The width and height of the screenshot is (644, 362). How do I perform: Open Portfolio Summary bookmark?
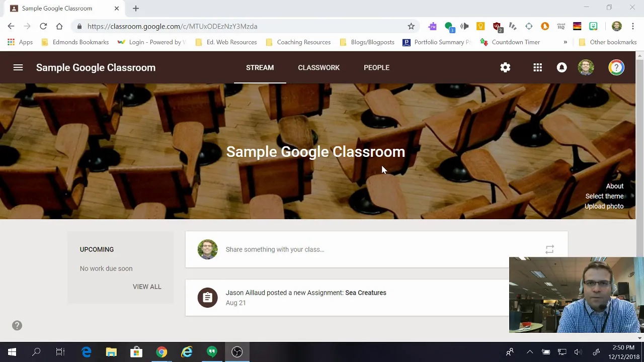pyautogui.click(x=437, y=42)
